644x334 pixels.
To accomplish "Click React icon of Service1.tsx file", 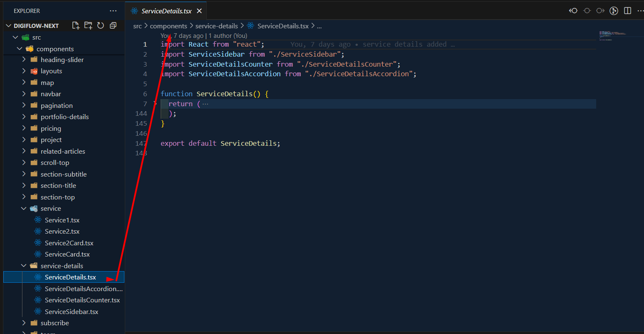I will (38, 220).
